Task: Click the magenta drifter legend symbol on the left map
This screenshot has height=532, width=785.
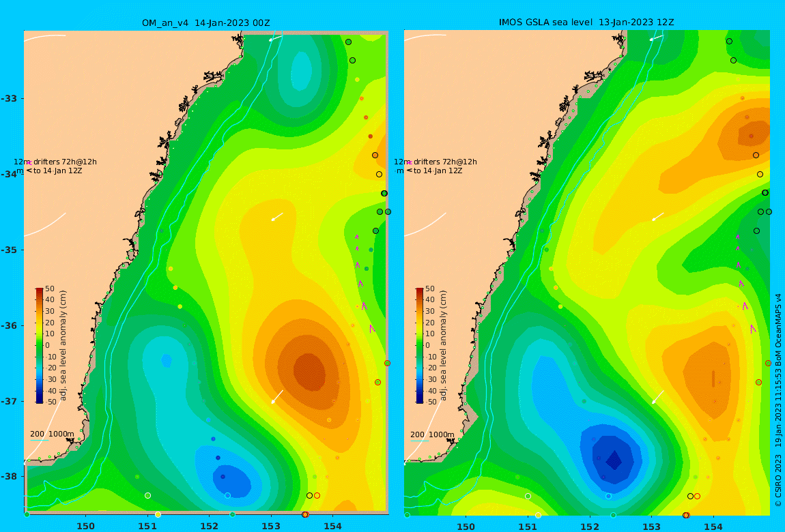Action: pos(29,162)
